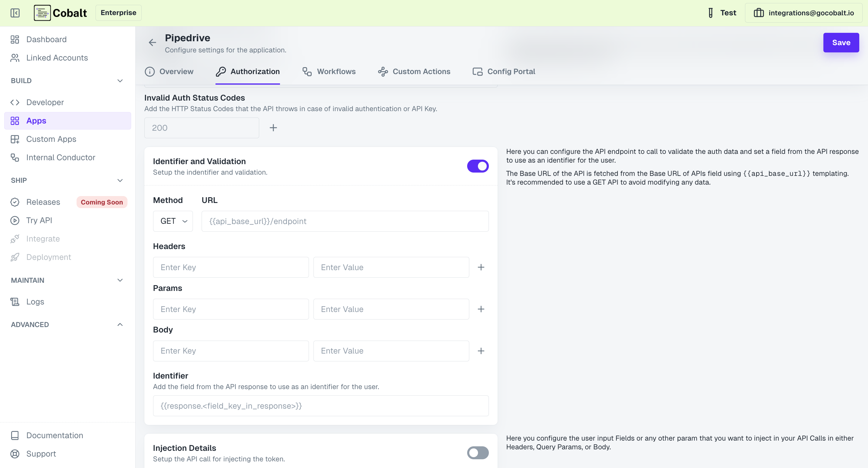
Task: Add a Headers row with the plus icon
Action: pyautogui.click(x=481, y=267)
